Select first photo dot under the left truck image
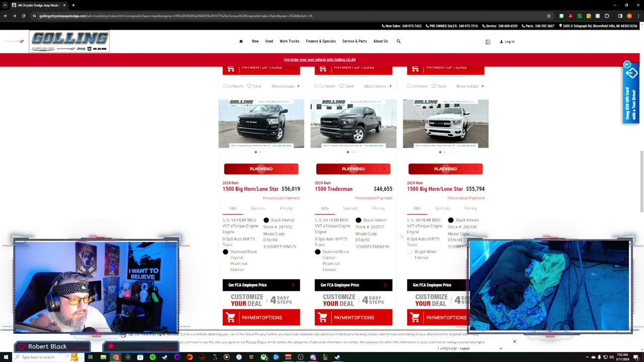Viewport: 644px width, 362px height. point(256,152)
